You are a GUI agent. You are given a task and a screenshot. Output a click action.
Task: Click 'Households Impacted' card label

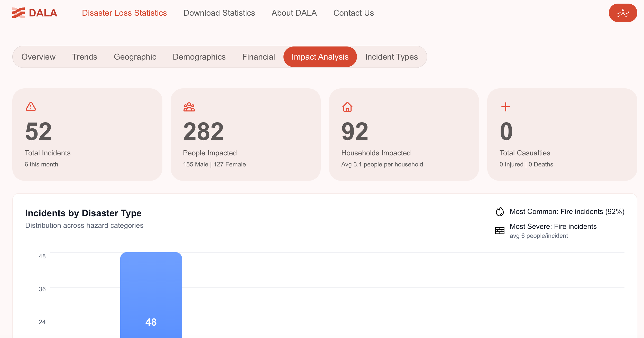click(x=376, y=153)
